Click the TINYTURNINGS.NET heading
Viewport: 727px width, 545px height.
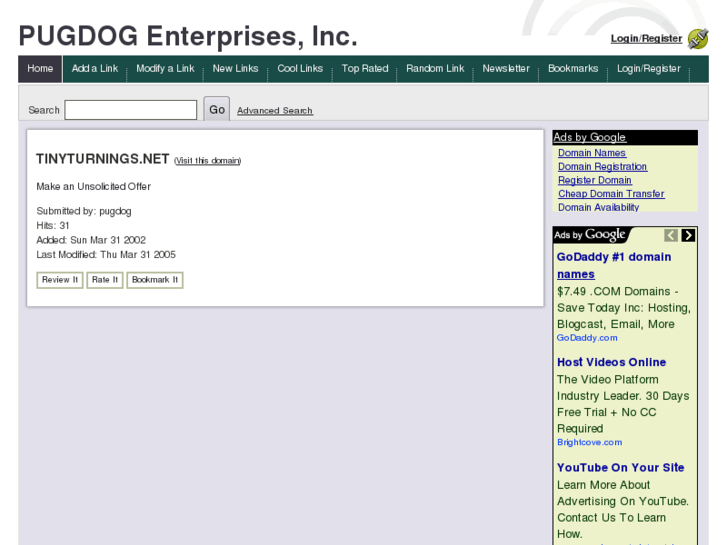[102, 159]
